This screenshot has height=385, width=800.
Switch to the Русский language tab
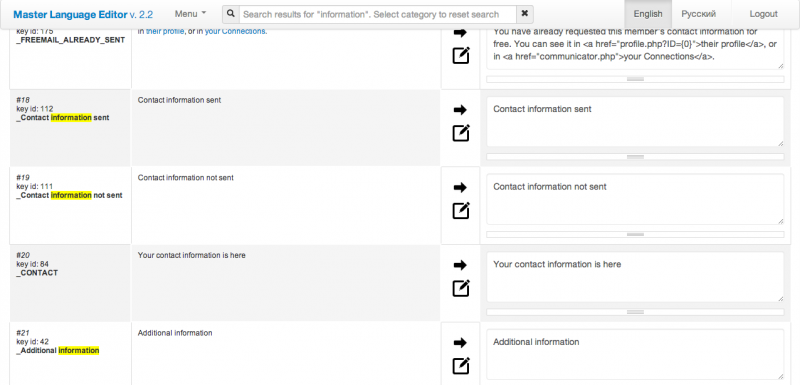coord(698,14)
